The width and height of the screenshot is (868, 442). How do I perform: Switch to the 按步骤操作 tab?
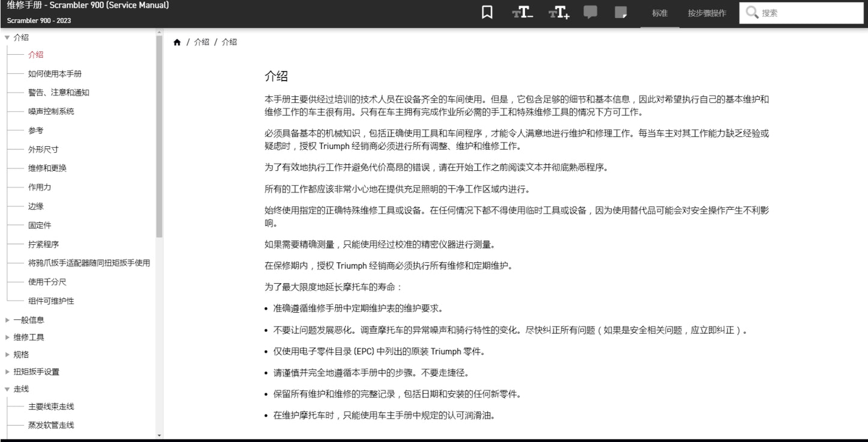click(706, 13)
